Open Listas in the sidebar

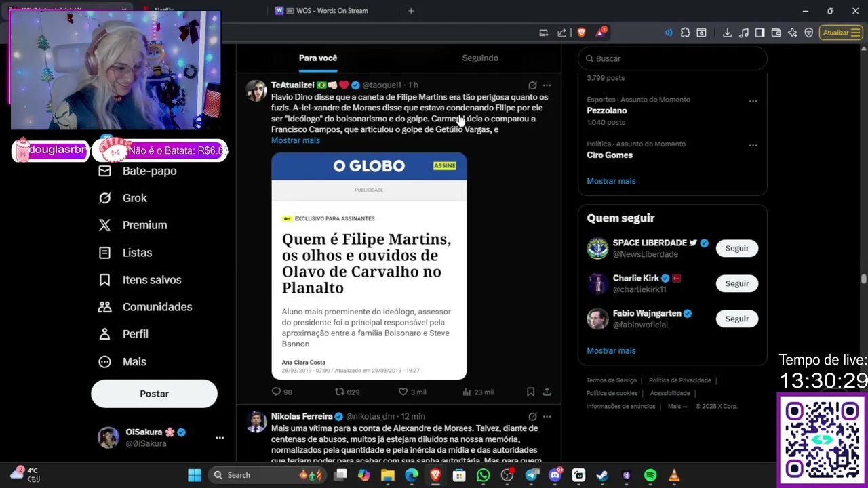pos(125,252)
